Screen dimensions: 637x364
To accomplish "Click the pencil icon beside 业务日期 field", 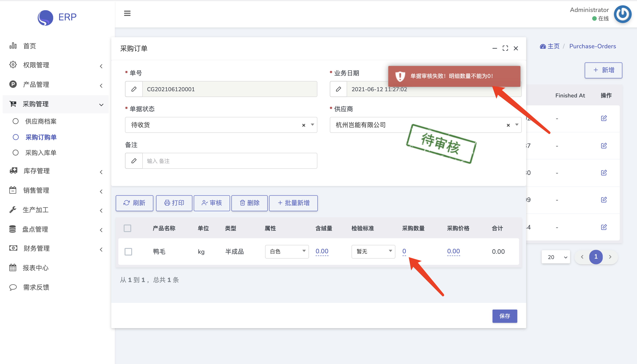I will pyautogui.click(x=338, y=89).
